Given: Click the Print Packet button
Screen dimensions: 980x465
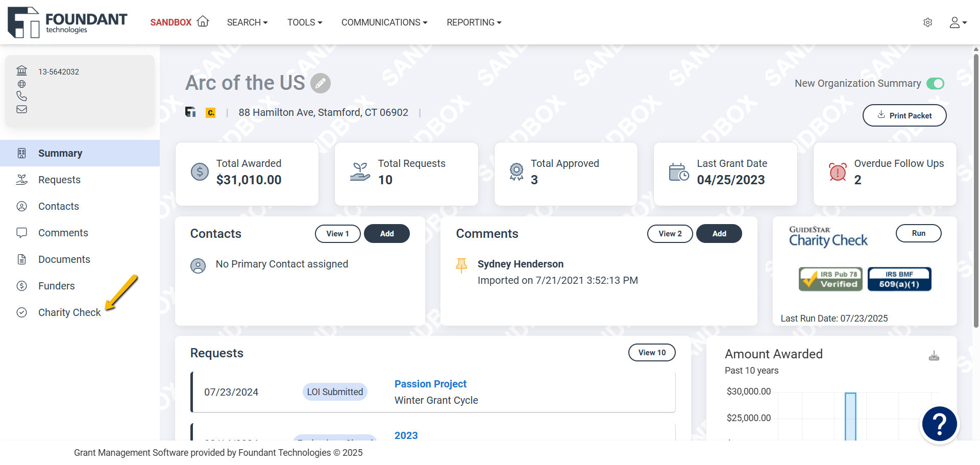Looking at the screenshot, I should click(904, 115).
